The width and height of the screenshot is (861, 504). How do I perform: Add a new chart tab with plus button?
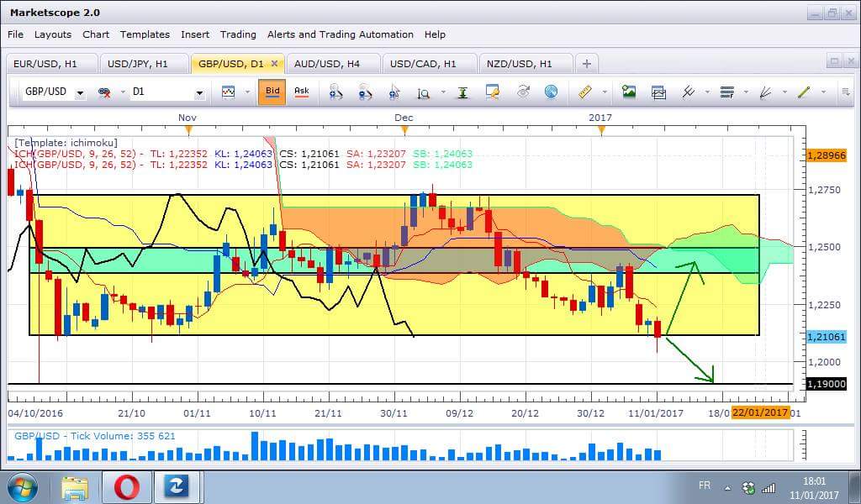[586, 64]
